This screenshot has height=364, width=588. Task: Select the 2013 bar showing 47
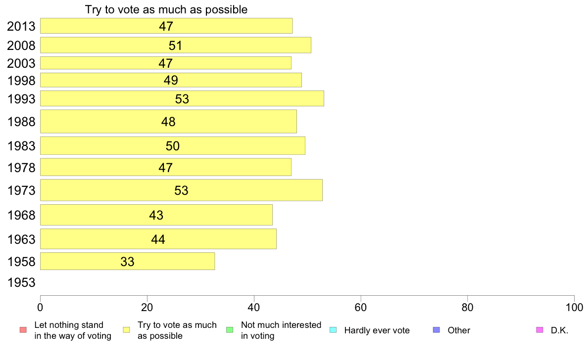[x=166, y=26]
